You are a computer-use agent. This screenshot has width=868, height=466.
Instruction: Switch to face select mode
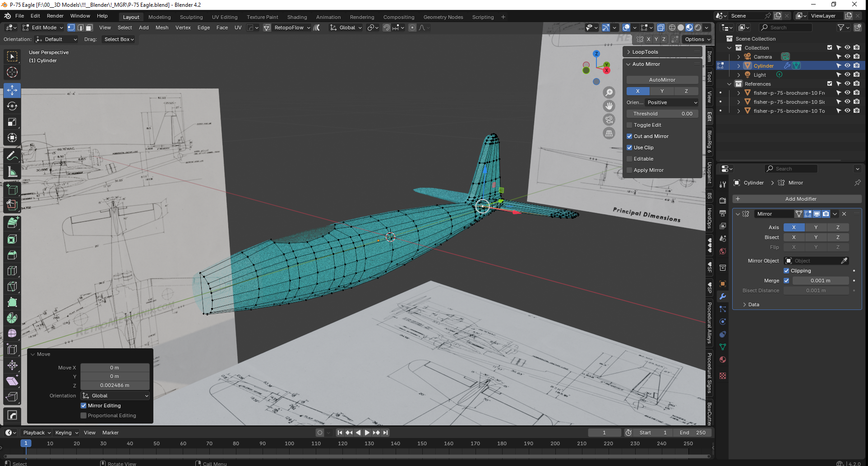click(89, 28)
